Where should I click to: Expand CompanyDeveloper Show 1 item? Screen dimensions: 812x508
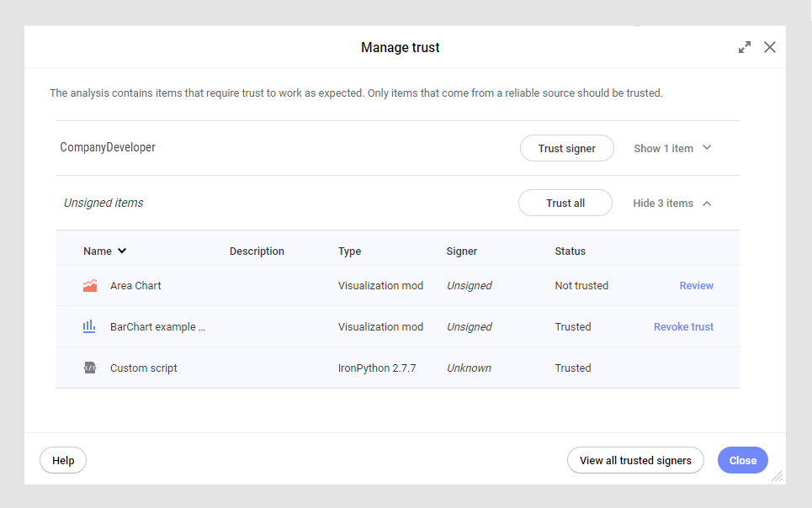tap(672, 149)
